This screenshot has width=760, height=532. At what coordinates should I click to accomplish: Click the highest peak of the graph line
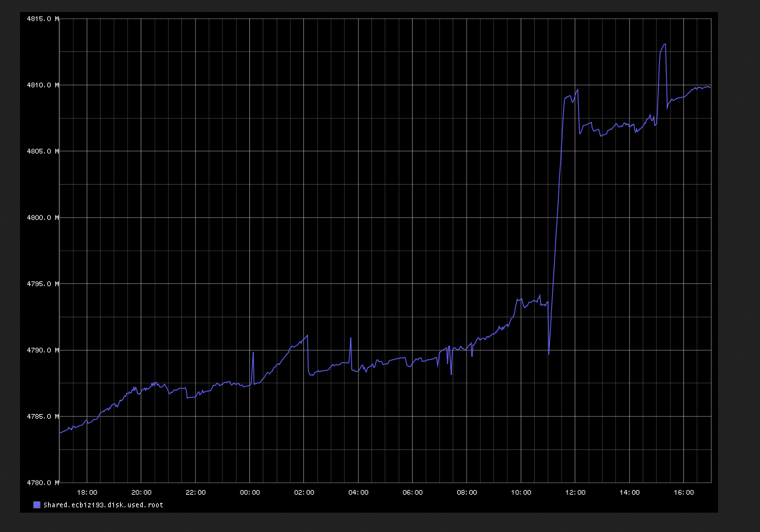[x=664, y=45]
